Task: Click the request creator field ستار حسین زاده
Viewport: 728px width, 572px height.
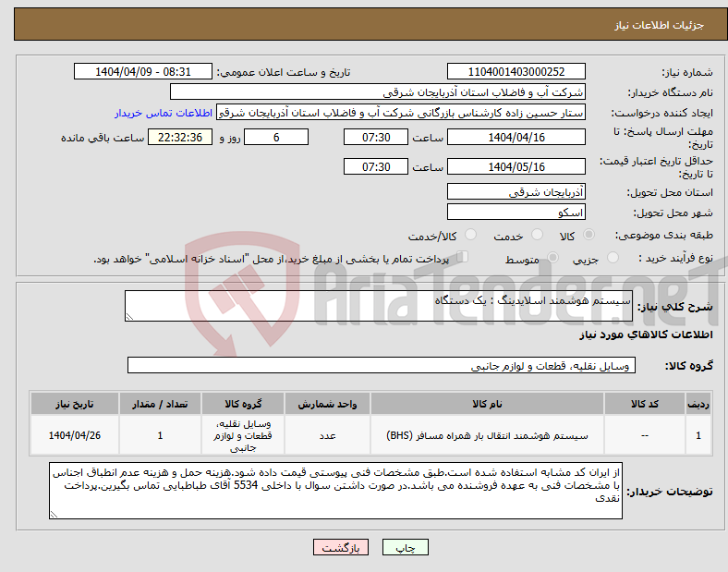Action: click(x=401, y=113)
